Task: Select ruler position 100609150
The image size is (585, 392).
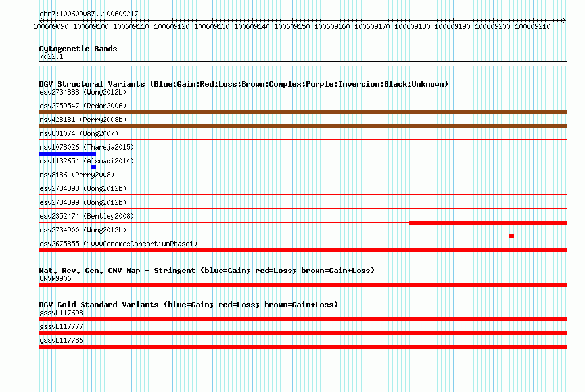Action: [292, 26]
